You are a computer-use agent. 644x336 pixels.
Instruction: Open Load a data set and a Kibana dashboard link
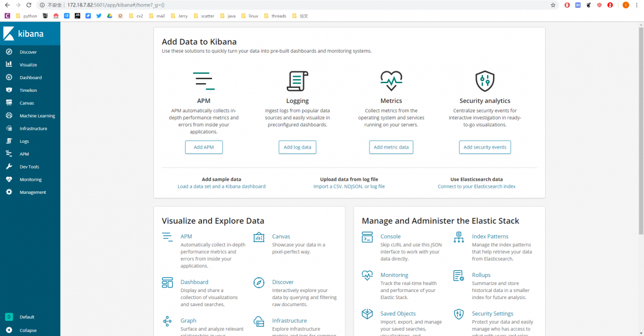221,187
